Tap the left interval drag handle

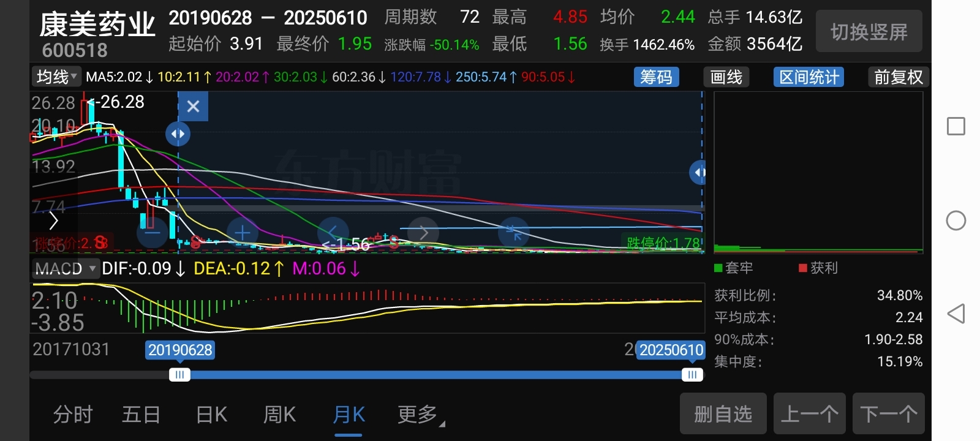(178, 134)
